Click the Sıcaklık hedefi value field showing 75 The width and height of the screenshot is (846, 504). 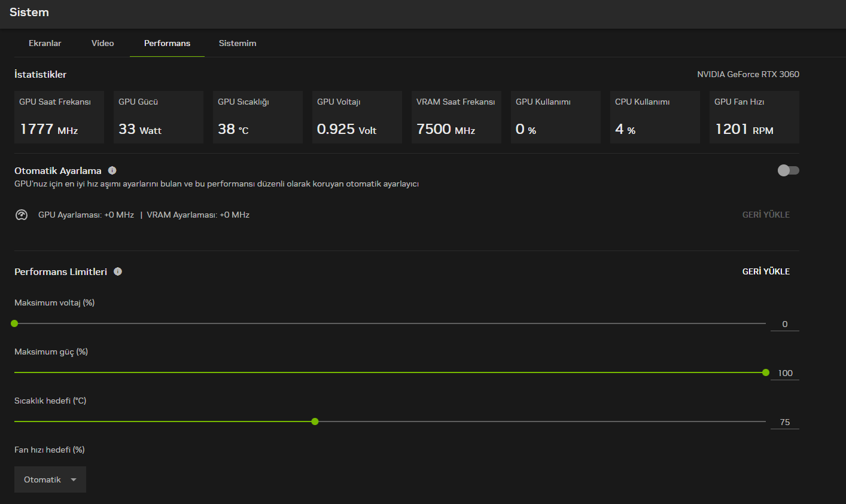click(785, 422)
